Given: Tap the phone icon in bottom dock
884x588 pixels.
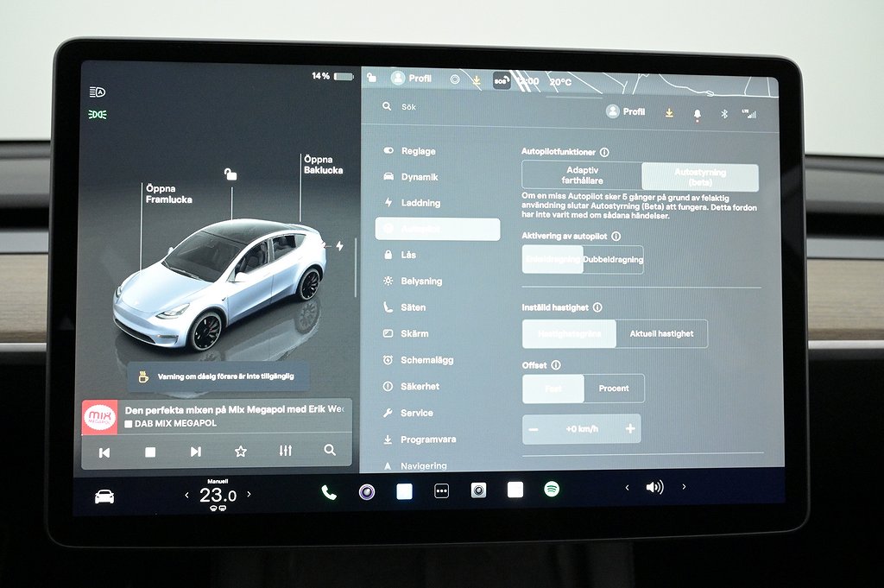Looking at the screenshot, I should click(x=328, y=492).
